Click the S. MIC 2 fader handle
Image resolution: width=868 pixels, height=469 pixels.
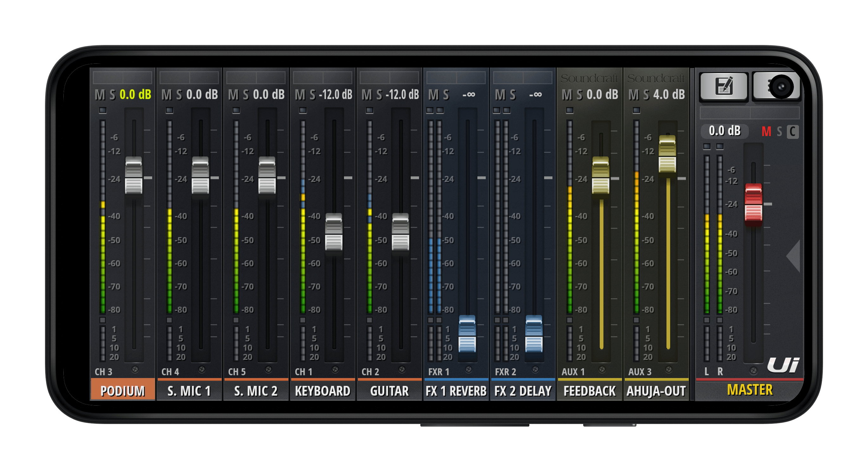tap(267, 175)
